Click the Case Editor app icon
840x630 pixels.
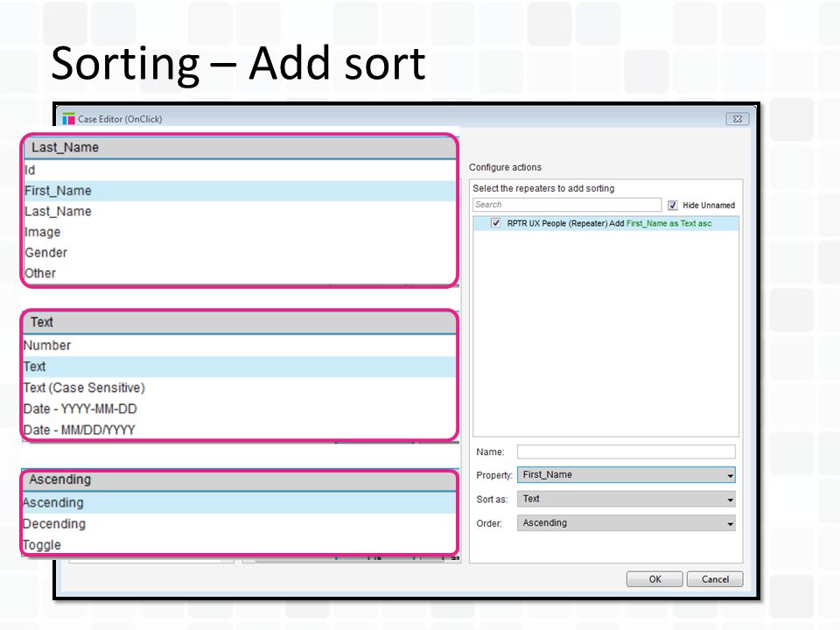tap(68, 119)
